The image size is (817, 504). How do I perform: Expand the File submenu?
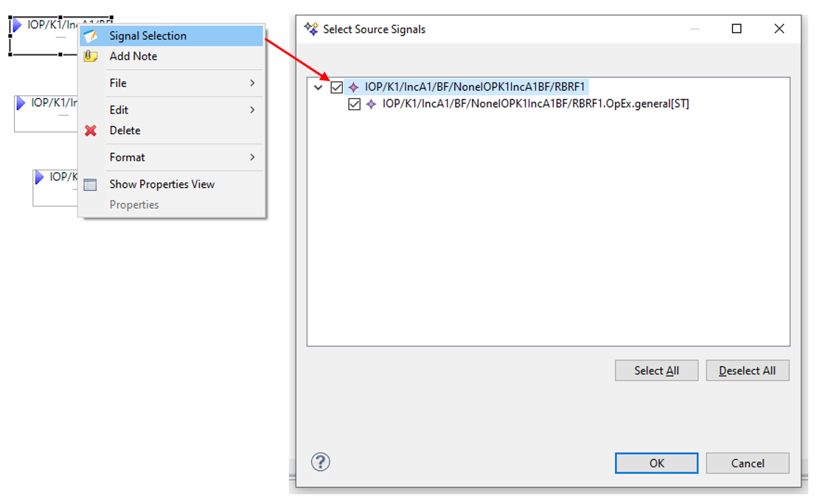pos(251,83)
